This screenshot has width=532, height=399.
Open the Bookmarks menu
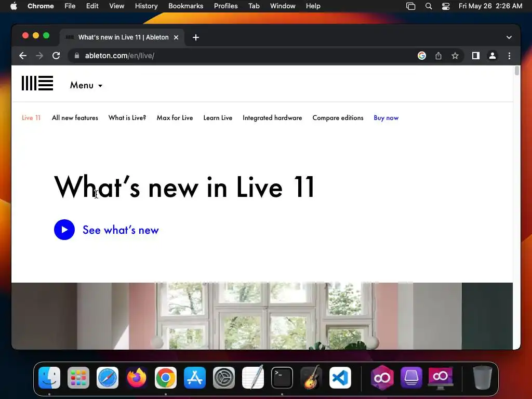tap(186, 6)
